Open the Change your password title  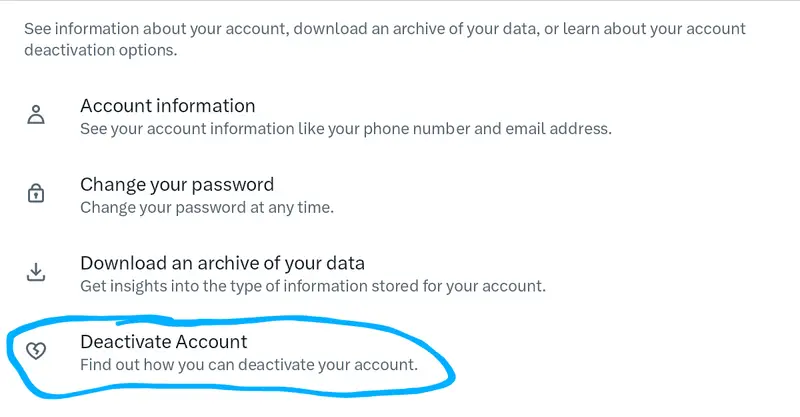(176, 184)
